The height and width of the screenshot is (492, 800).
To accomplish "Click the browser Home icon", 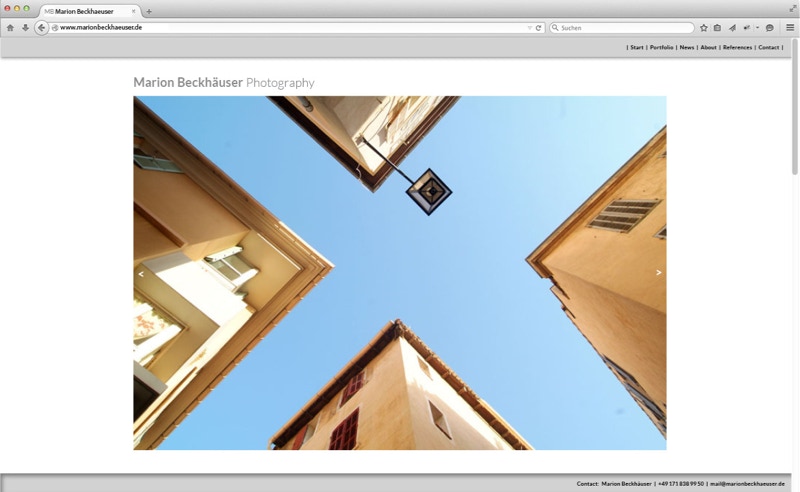I will 10,28.
